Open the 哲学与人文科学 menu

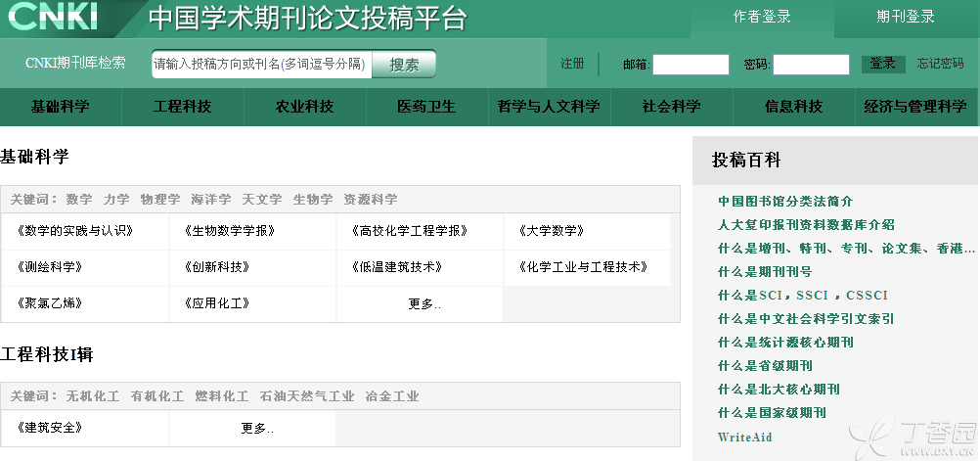coord(549,107)
